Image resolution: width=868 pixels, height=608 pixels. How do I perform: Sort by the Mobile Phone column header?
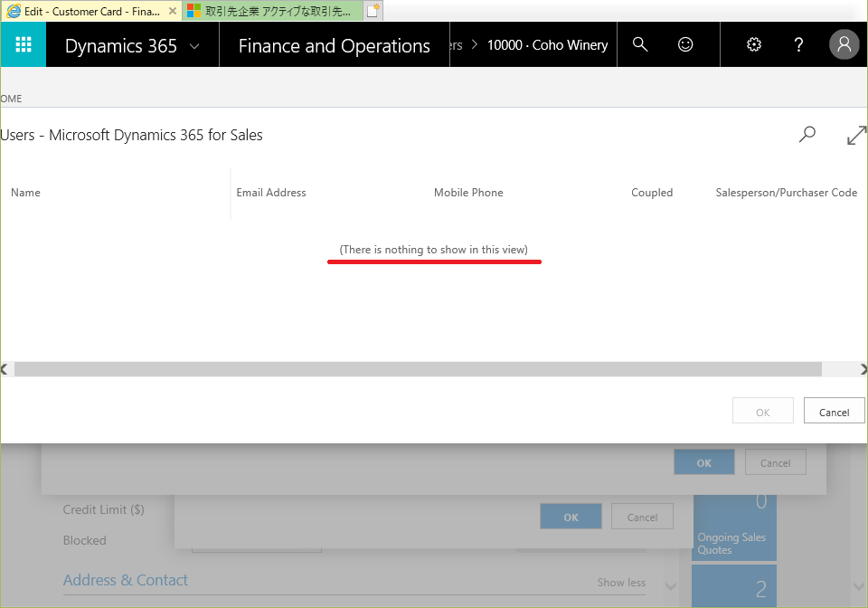coord(468,193)
